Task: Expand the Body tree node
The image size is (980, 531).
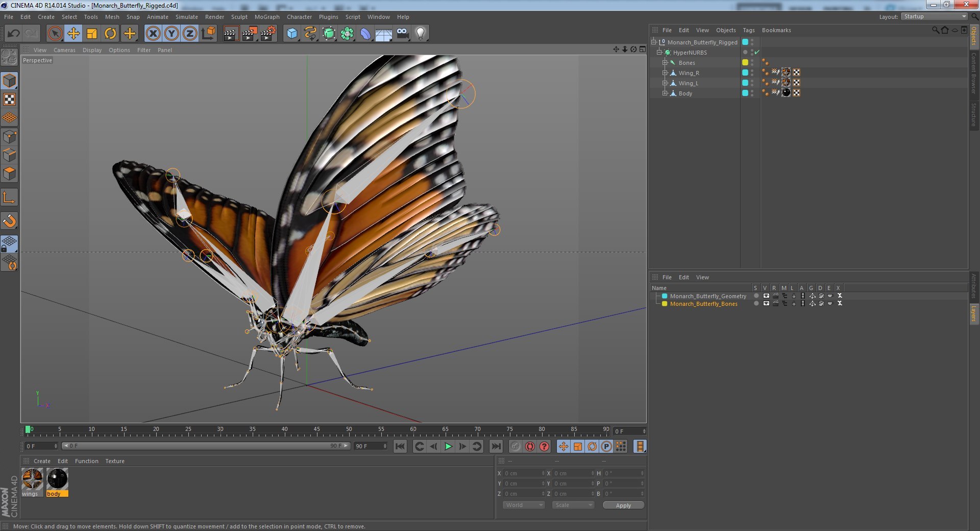Action: [x=665, y=93]
